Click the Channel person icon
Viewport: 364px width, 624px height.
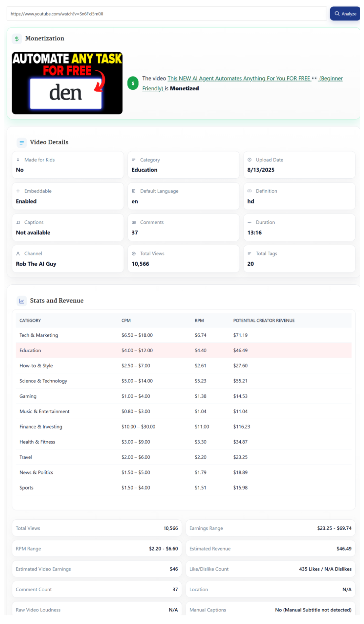click(18, 254)
